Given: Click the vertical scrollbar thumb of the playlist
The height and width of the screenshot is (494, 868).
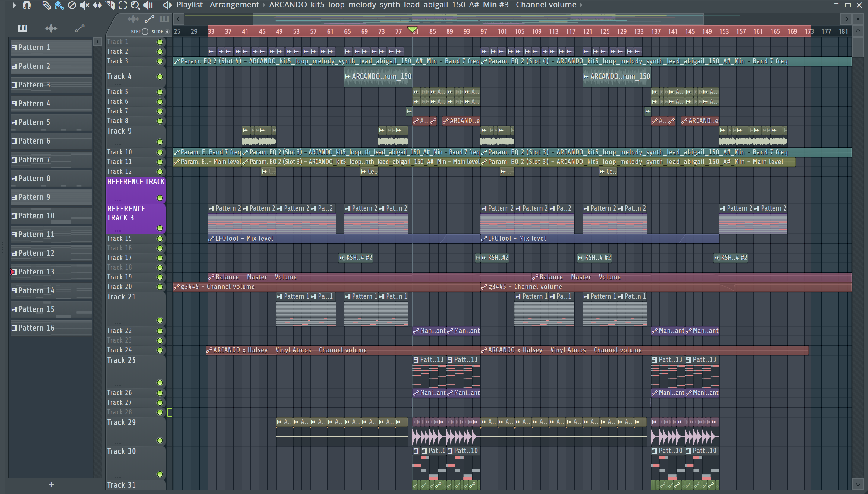Looking at the screenshot, I should (x=858, y=48).
